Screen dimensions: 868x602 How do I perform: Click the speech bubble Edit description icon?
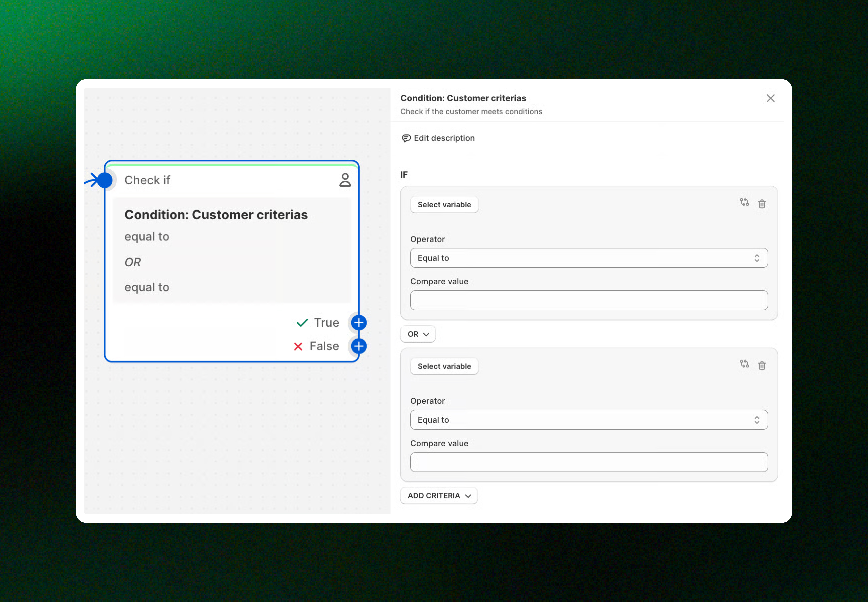pyautogui.click(x=406, y=138)
